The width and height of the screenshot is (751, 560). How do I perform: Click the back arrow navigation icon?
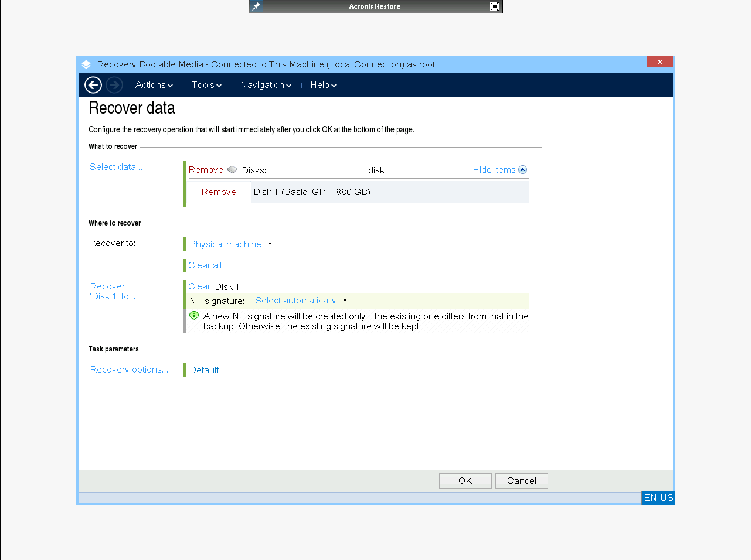click(93, 85)
